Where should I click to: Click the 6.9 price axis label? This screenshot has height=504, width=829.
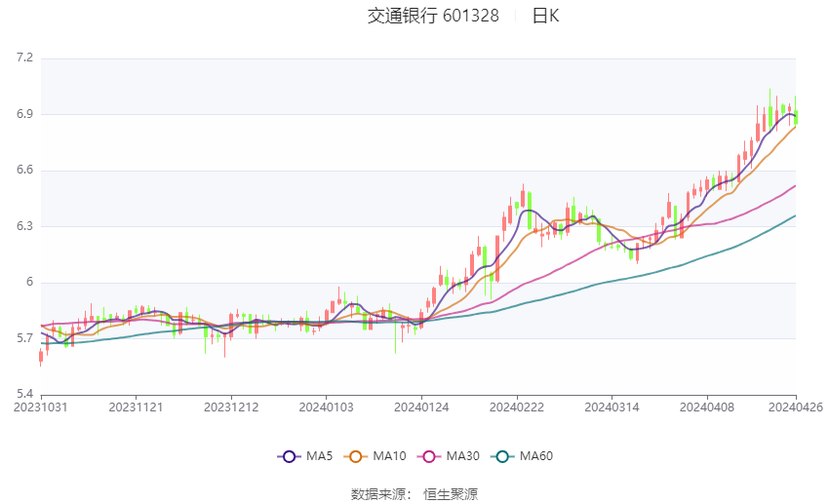(24, 114)
